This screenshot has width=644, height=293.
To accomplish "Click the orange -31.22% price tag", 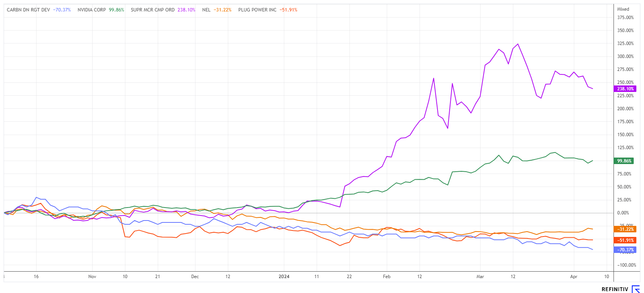I will point(625,229).
